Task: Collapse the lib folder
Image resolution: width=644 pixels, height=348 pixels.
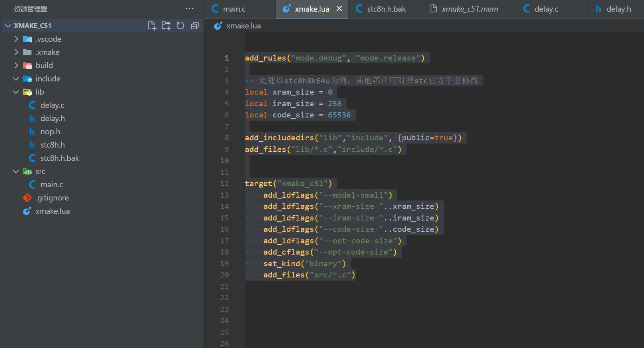Action: (x=40, y=92)
